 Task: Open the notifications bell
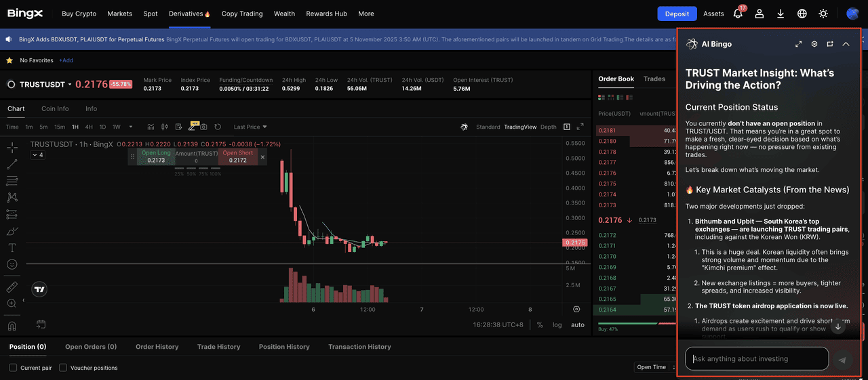[x=738, y=14]
